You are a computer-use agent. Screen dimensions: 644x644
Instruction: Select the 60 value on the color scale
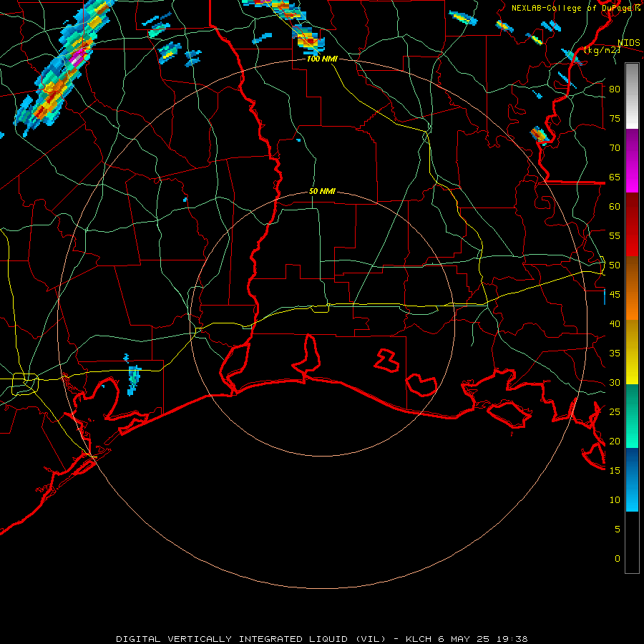(x=615, y=207)
